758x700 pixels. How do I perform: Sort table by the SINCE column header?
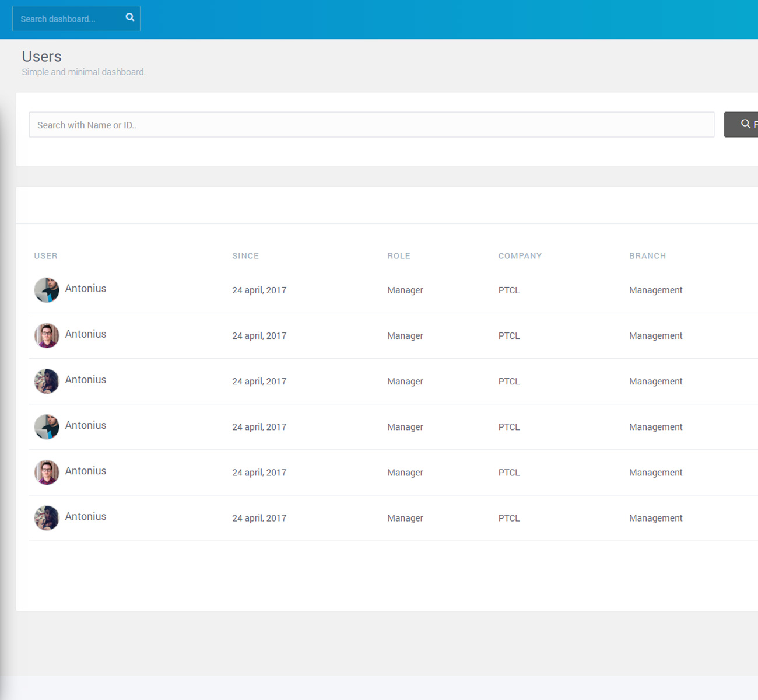[x=245, y=256]
